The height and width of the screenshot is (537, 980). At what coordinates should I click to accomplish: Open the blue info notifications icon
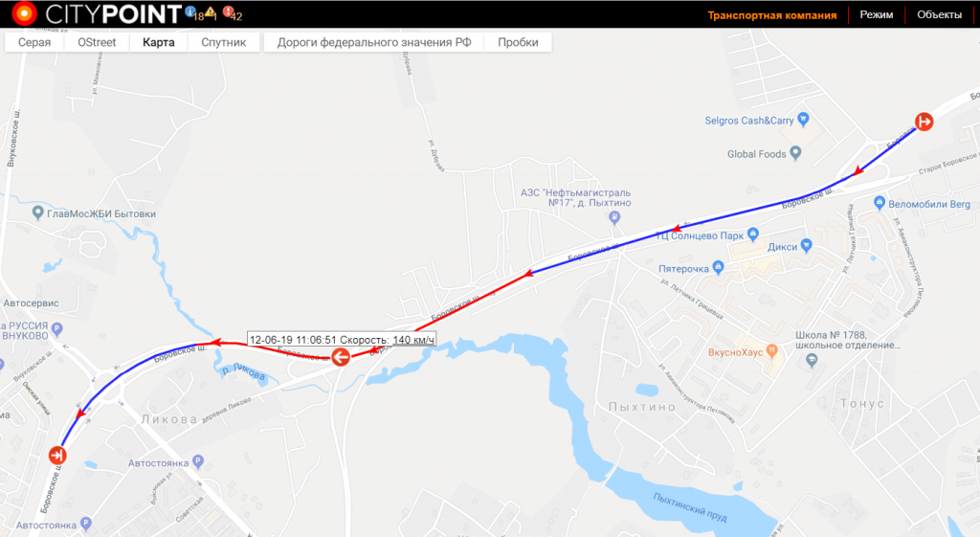190,11
